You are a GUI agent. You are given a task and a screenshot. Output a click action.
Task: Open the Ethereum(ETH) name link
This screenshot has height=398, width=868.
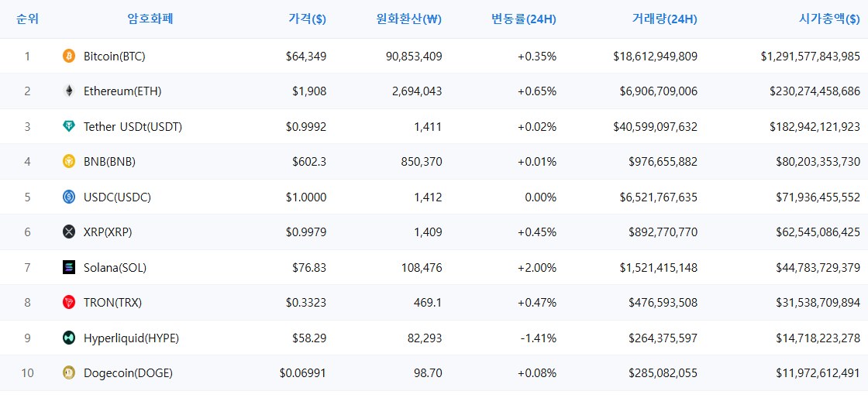click(x=122, y=91)
